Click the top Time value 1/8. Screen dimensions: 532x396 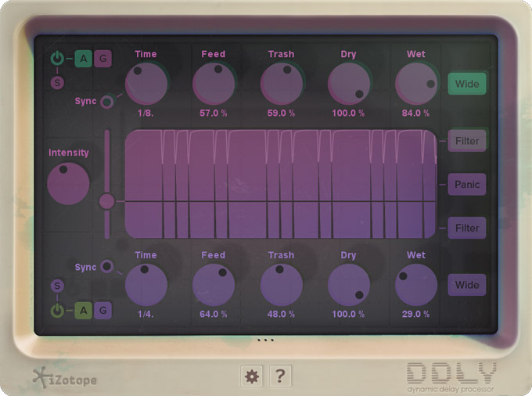click(x=146, y=113)
